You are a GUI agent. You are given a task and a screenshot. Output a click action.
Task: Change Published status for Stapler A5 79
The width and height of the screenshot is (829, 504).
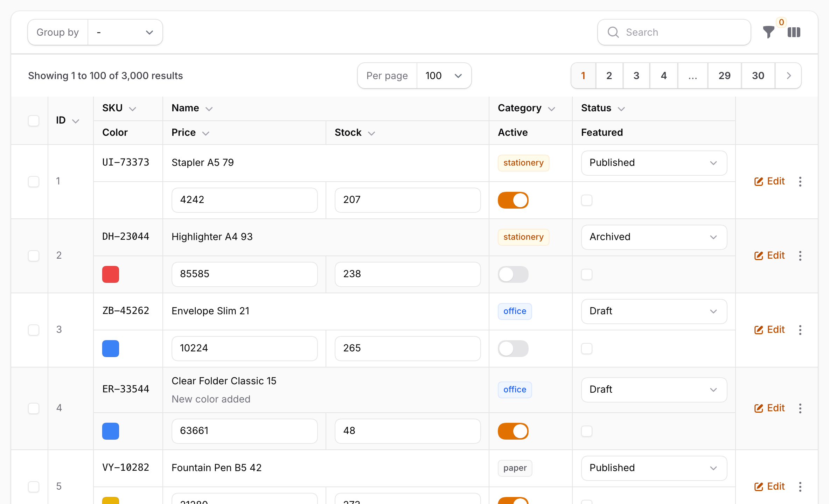coord(654,163)
